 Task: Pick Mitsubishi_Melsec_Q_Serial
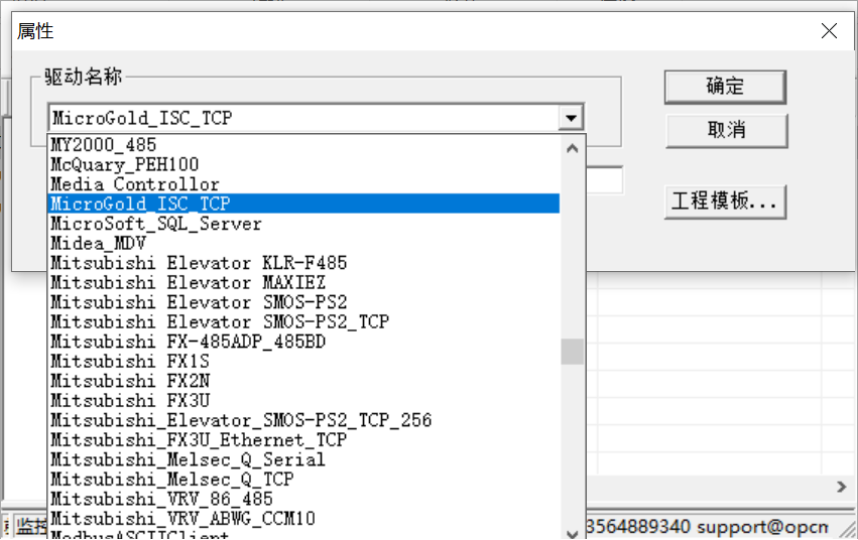[x=304, y=460]
